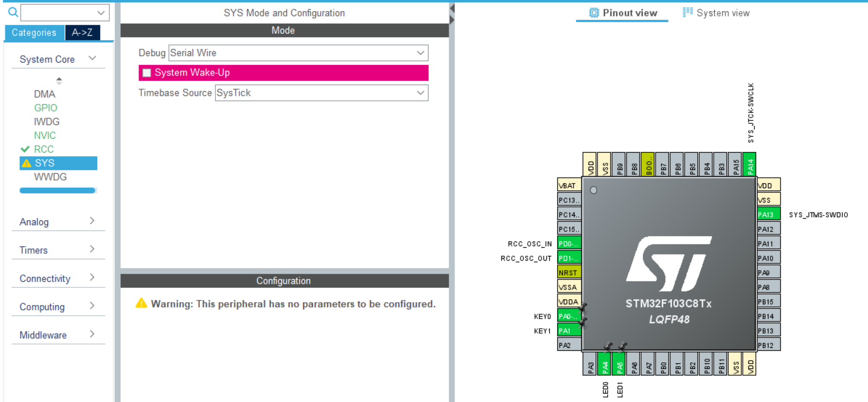Switch to Pinout view tab

(623, 13)
